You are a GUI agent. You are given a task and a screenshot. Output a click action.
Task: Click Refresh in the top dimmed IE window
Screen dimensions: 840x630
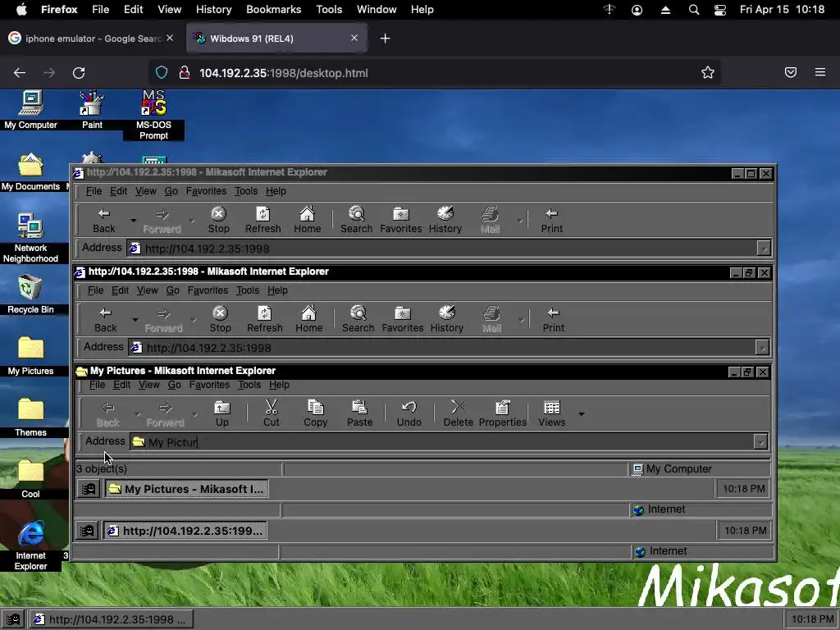click(263, 220)
